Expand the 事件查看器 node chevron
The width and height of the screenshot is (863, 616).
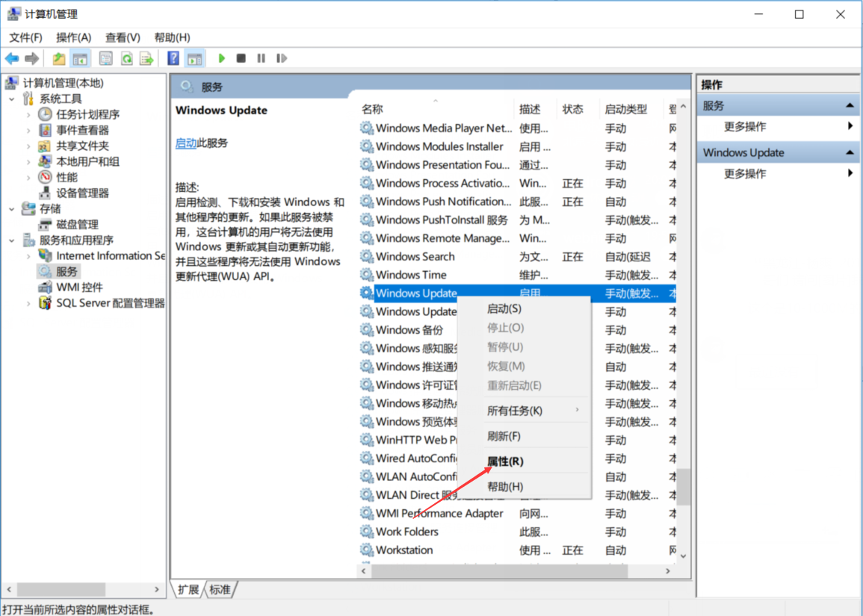(x=28, y=131)
